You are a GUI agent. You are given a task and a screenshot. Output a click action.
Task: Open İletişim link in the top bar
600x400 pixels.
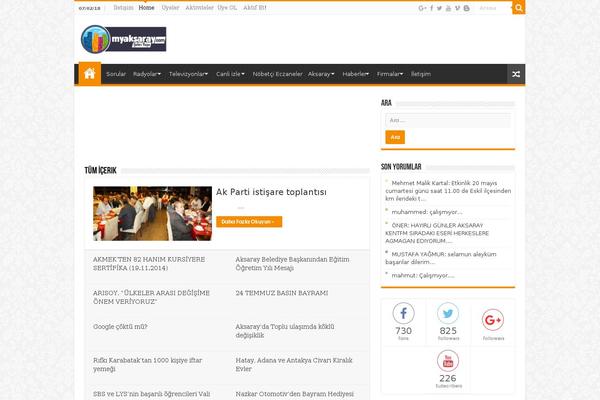point(123,8)
